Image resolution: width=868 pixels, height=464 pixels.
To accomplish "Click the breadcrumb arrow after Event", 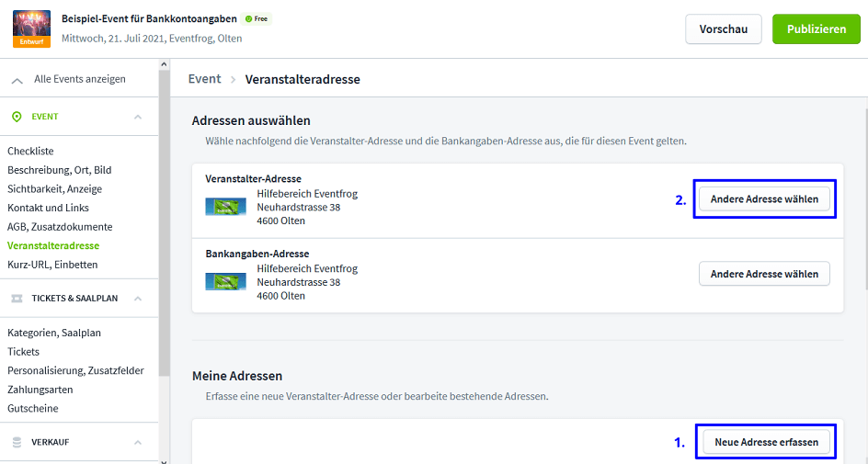I will pos(234,80).
